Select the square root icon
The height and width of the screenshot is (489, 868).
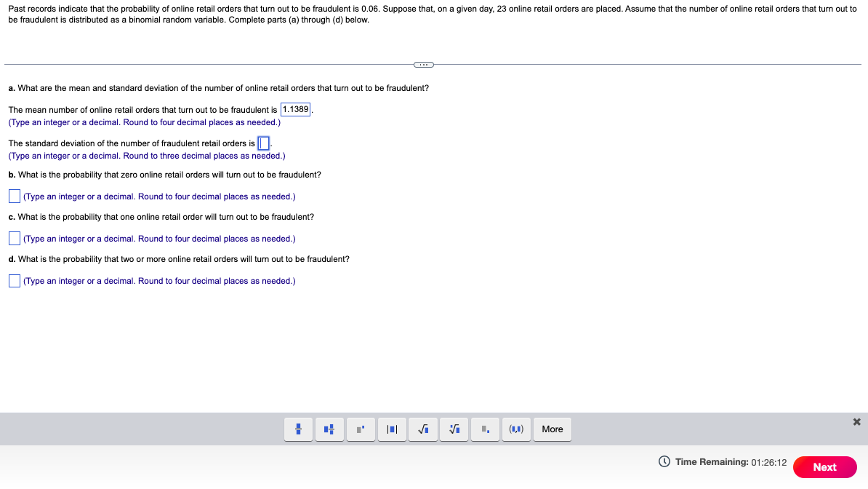[x=423, y=429]
